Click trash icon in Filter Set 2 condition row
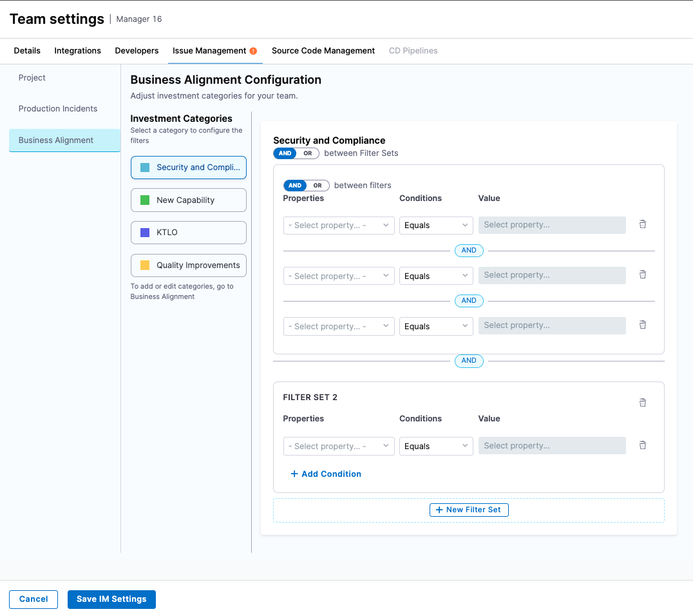693x616 pixels. pos(642,445)
